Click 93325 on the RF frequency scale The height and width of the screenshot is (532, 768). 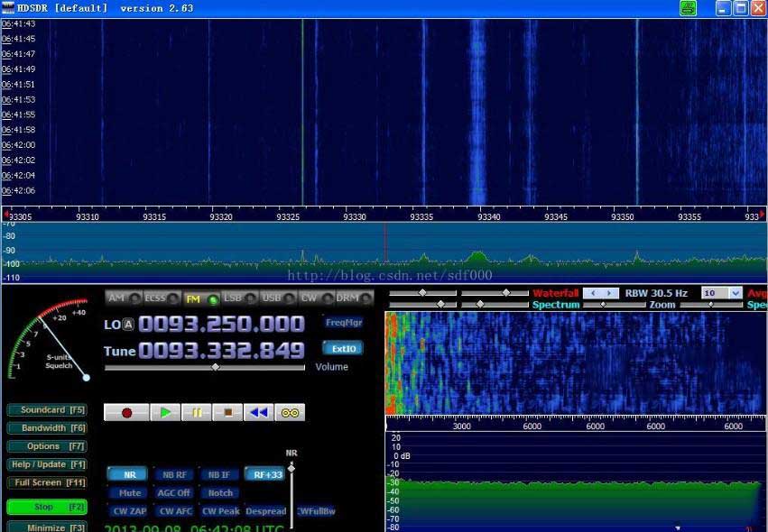[x=288, y=216]
